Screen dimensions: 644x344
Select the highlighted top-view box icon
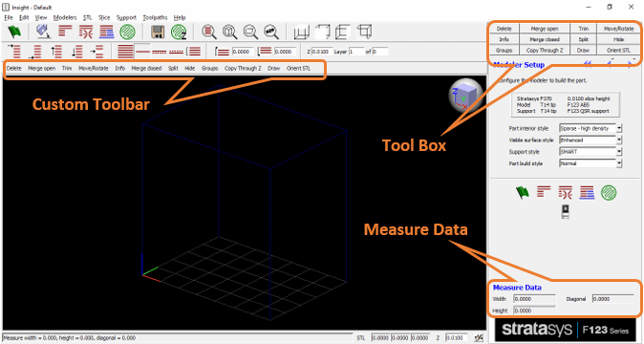point(322,32)
